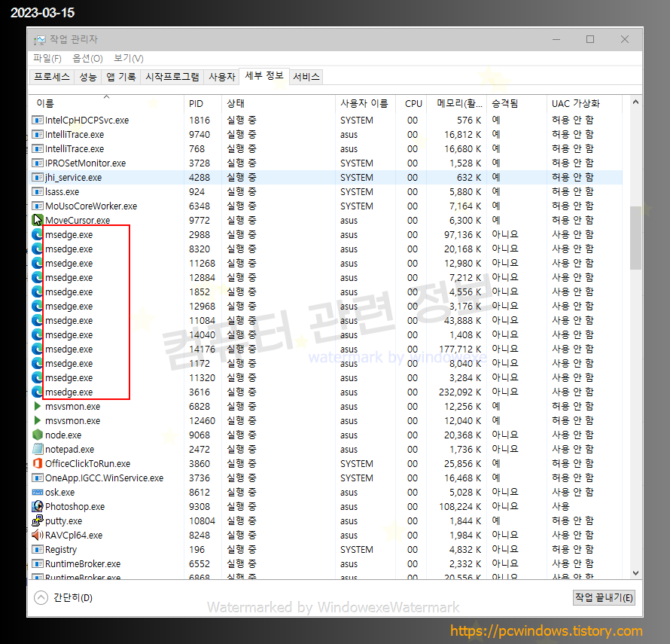This screenshot has width=670, height=644.
Task: Click the vertical scrollbar thumb
Action: point(635,238)
